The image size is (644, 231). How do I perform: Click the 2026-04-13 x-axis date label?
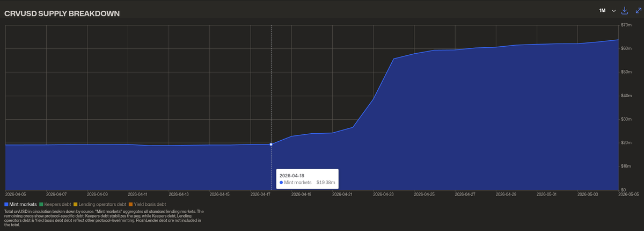pos(179,194)
